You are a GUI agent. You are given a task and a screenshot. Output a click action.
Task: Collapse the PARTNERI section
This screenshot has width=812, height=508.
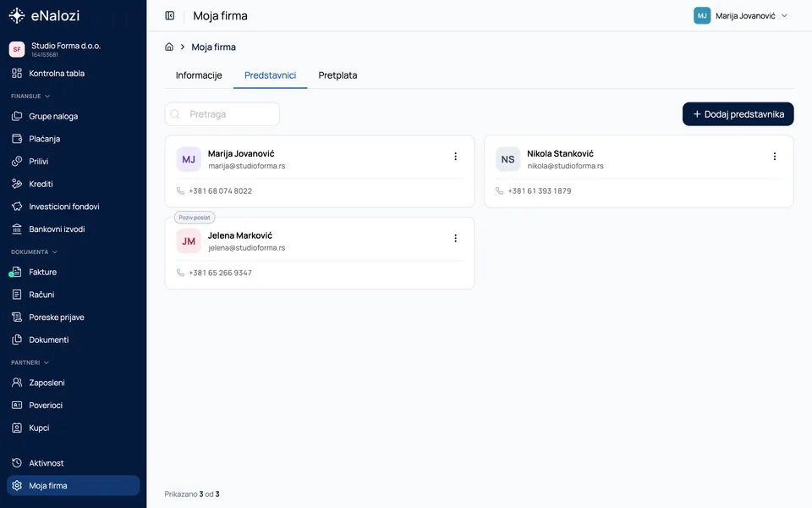(30, 362)
